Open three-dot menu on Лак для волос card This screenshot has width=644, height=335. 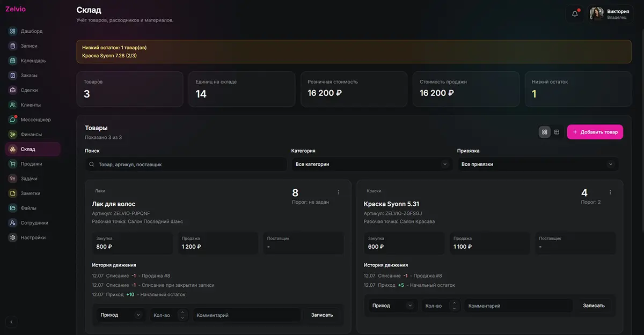click(x=338, y=192)
